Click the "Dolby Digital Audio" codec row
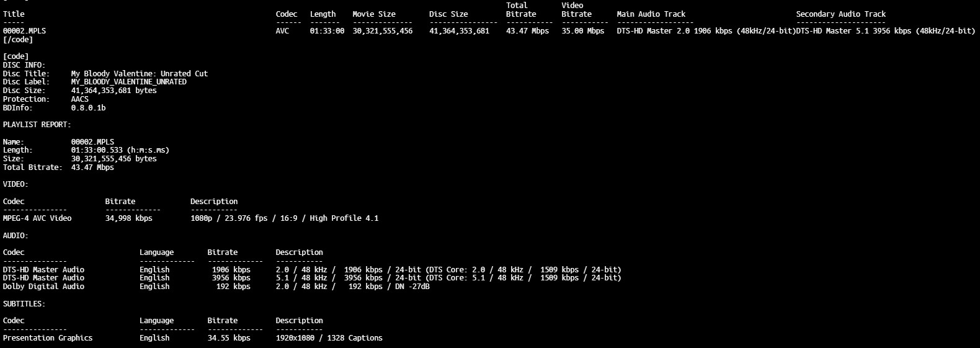 point(43,287)
